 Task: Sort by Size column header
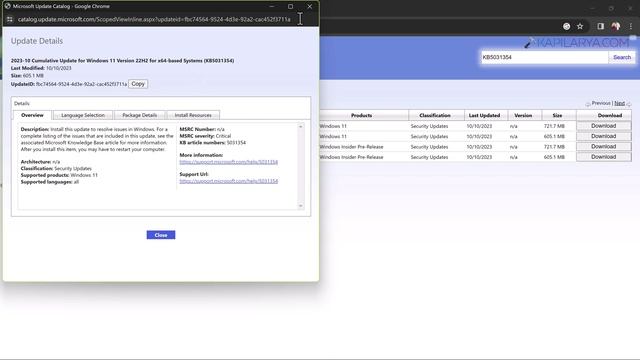pos(557,116)
